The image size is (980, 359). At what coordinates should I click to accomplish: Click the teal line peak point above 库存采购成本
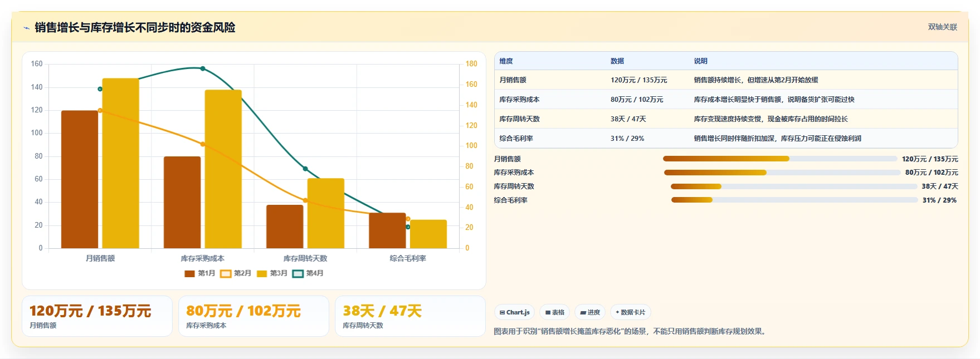click(x=203, y=69)
